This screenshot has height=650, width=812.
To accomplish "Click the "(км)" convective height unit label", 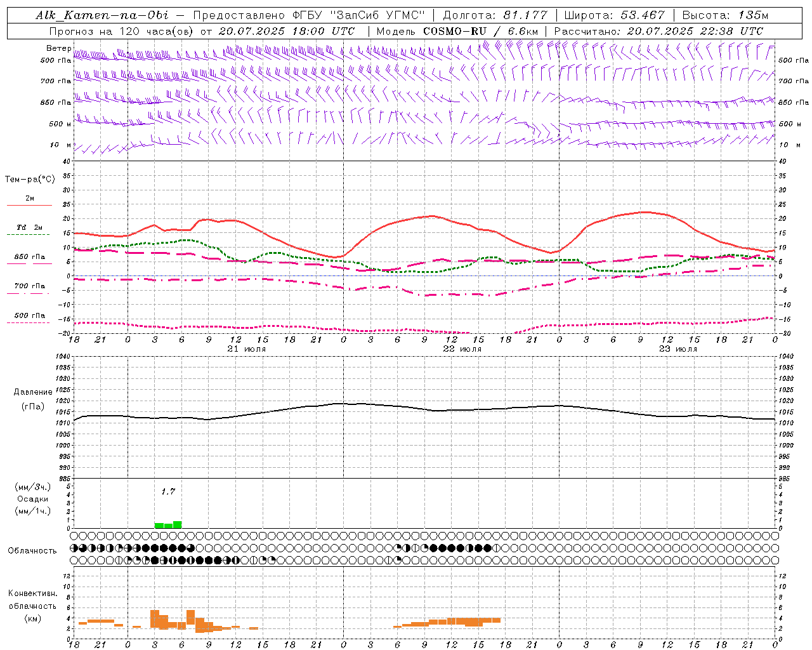I will 32,618.
